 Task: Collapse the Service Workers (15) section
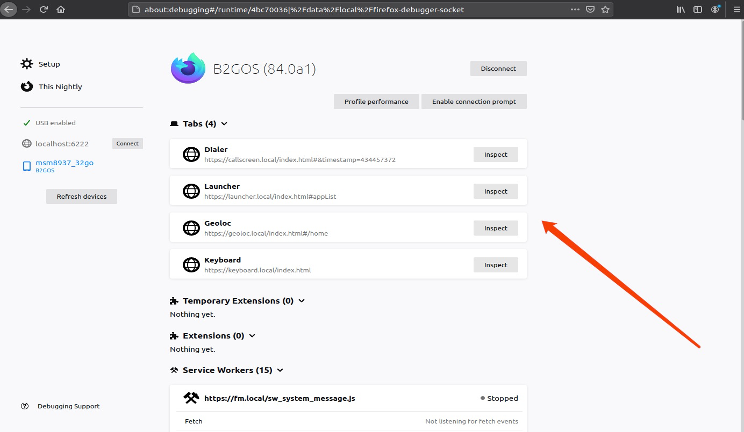point(280,371)
